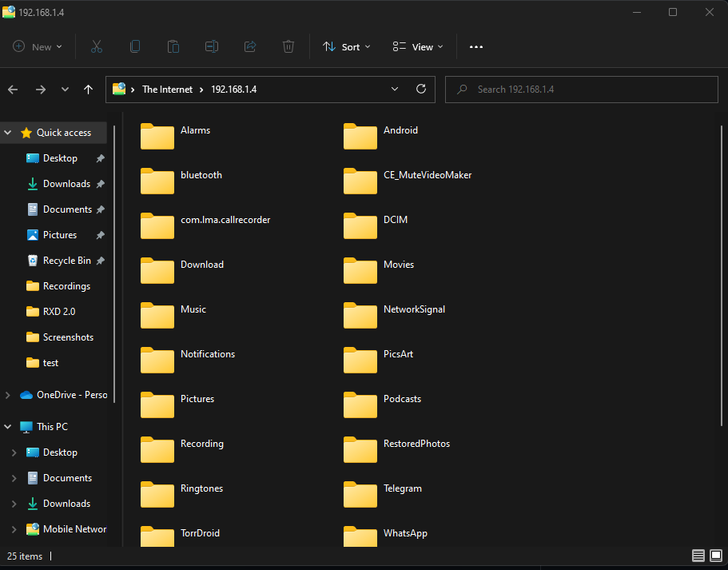Select the DCIM folder icon
Screen dimensions: 728x570
click(360, 225)
